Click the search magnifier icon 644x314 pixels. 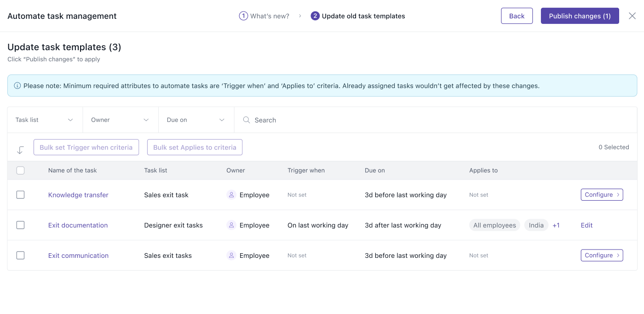pos(247,120)
